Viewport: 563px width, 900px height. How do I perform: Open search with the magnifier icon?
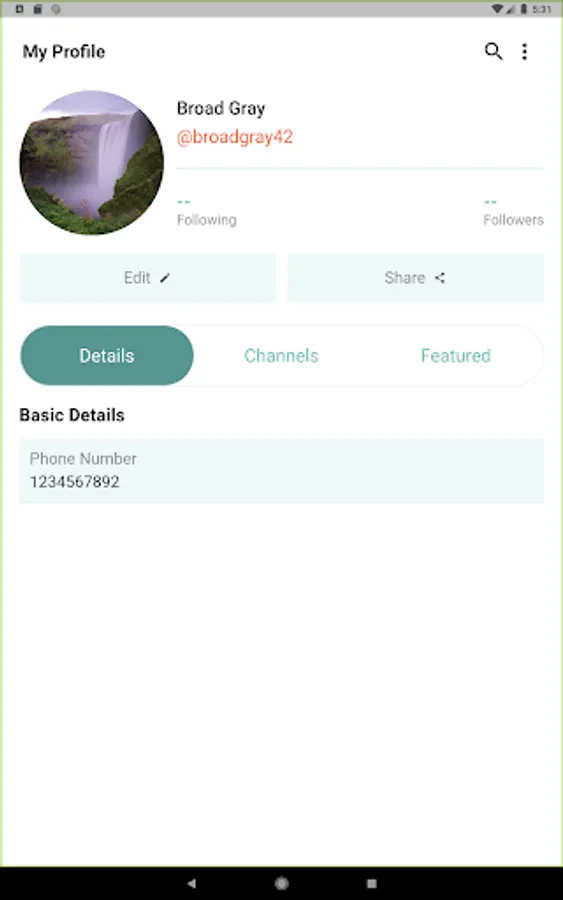pos(493,52)
